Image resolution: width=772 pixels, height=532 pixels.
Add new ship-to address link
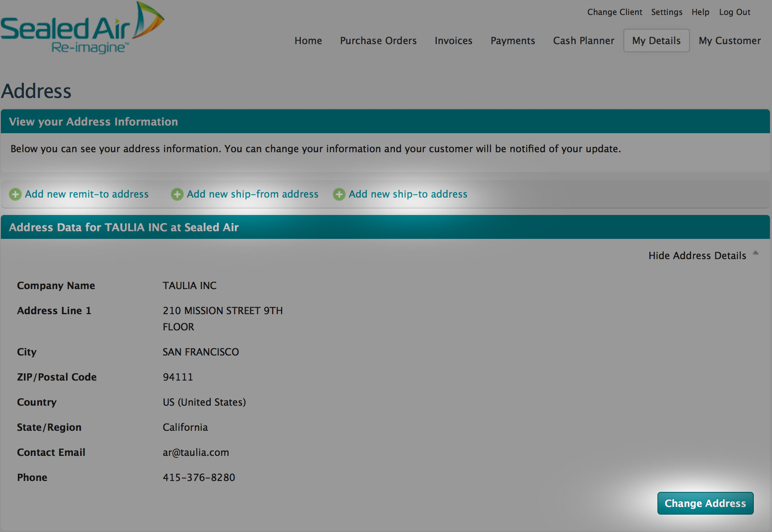(x=408, y=194)
